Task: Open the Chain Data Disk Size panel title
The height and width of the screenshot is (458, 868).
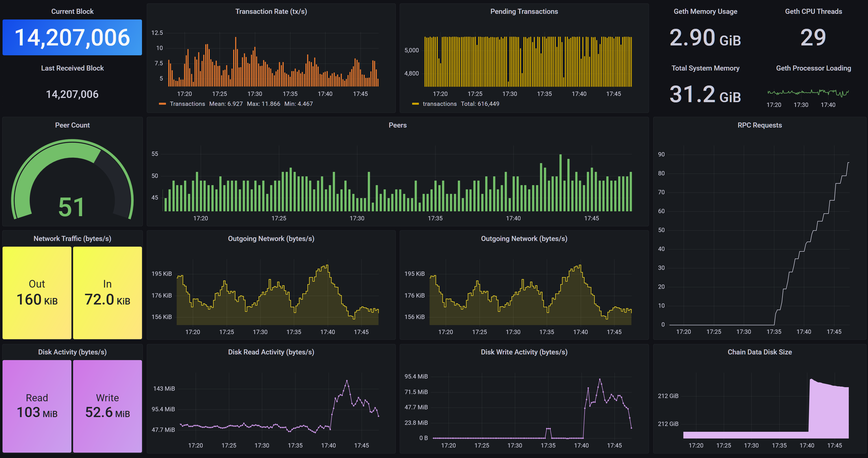Action: [x=759, y=352]
